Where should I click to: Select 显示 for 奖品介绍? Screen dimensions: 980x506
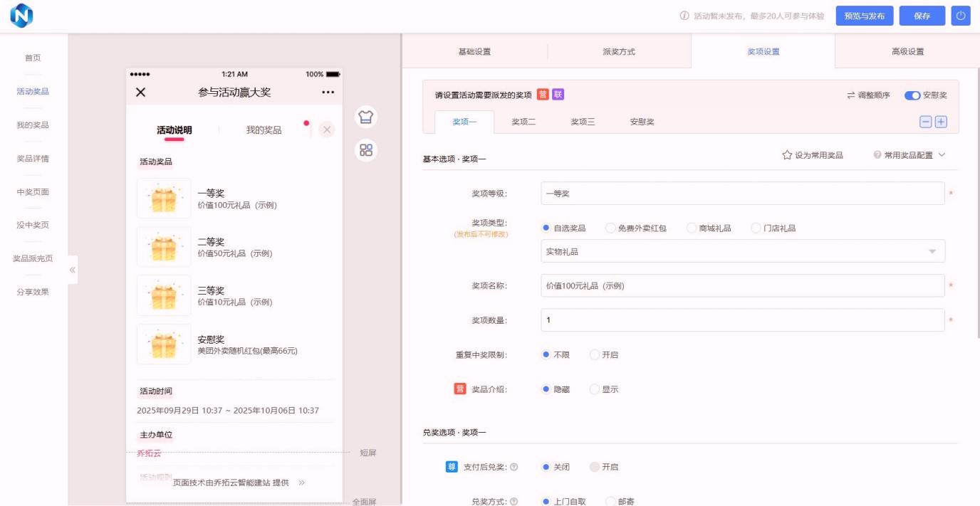click(x=595, y=389)
